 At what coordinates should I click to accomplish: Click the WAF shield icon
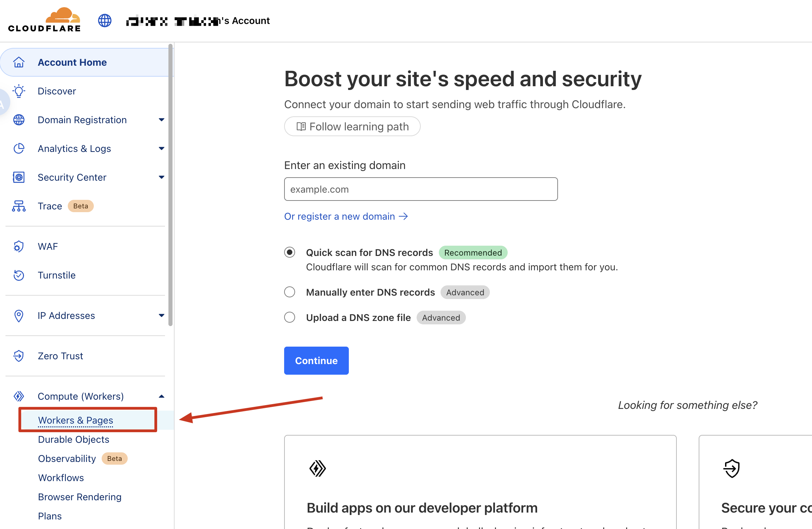(19, 246)
